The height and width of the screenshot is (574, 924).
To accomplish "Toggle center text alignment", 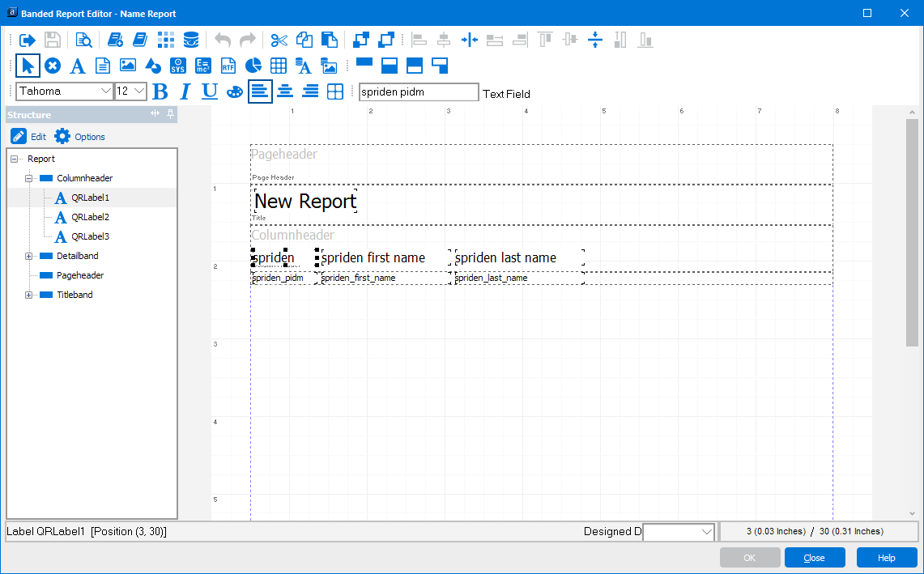I will (285, 91).
